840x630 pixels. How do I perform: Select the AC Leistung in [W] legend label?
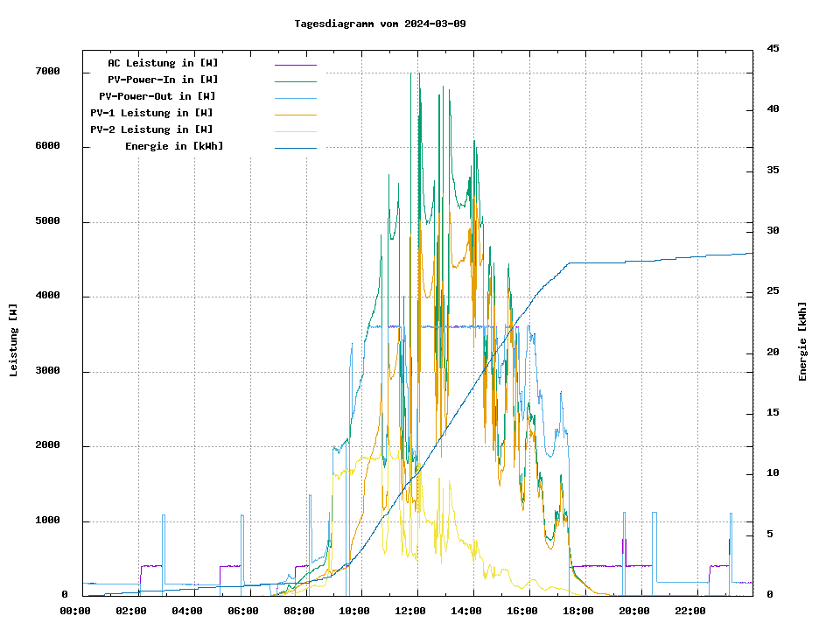pos(163,63)
